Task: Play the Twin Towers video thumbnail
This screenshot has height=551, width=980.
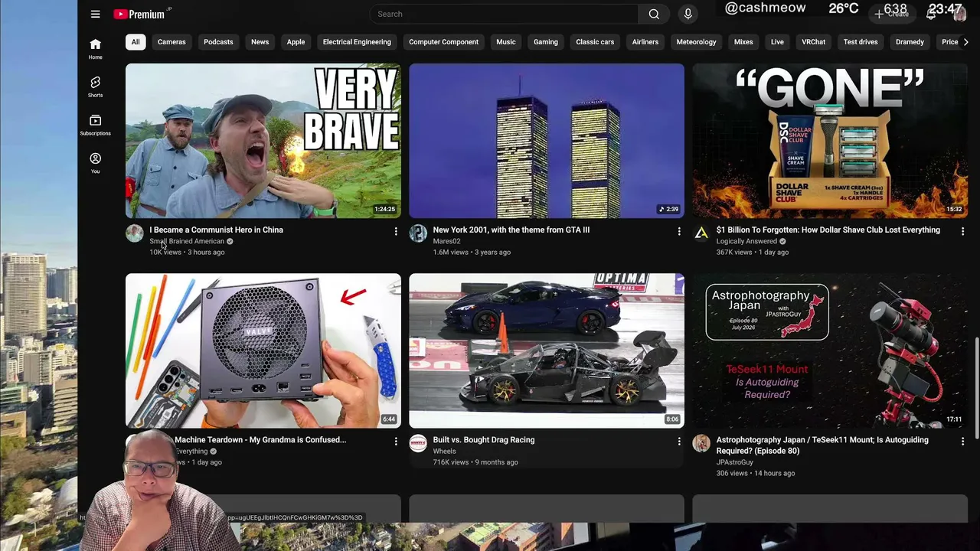Action: coord(547,141)
